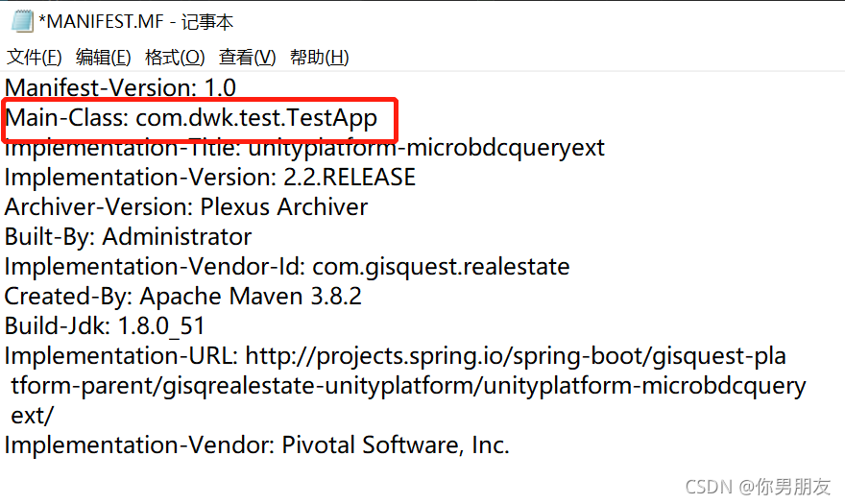This screenshot has height=504, width=845.
Task: Click the Archiver-Version: Plexus Archiver line
Action: [x=186, y=207]
